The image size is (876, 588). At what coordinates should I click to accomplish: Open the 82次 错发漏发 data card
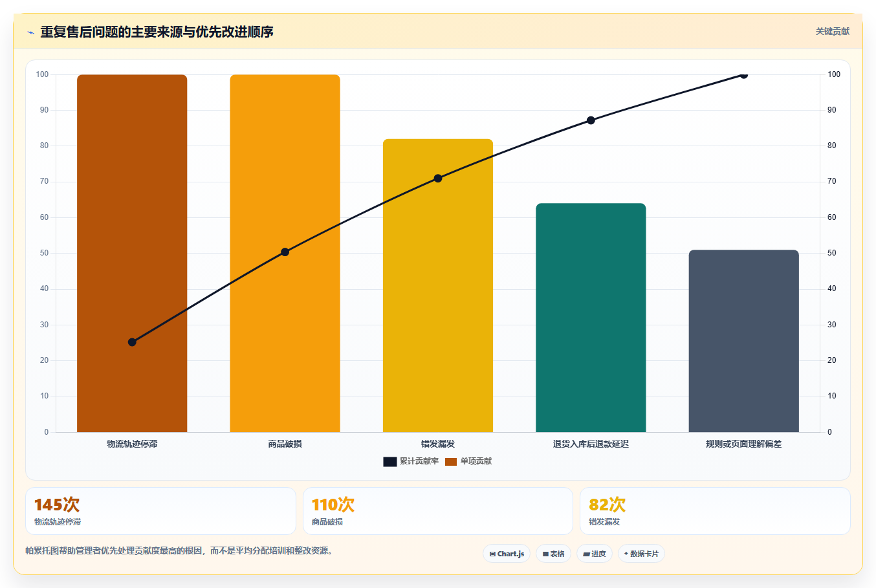tap(715, 511)
